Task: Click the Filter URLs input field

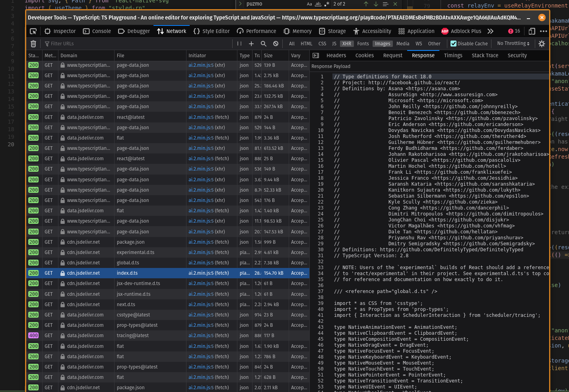Action: pyautogui.click(x=135, y=44)
